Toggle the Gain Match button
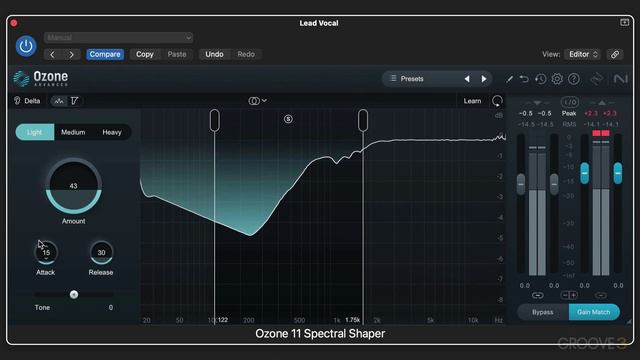Image resolution: width=640 pixels, height=360 pixels. [594, 312]
